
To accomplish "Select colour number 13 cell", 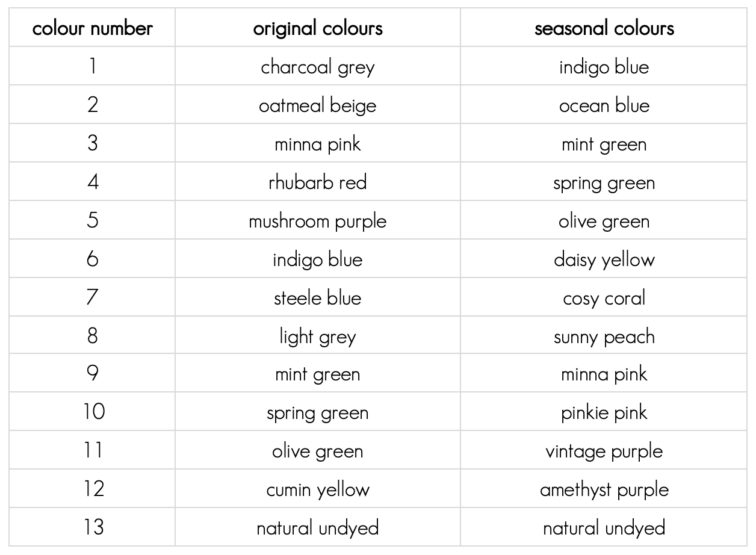I will [x=92, y=527].
